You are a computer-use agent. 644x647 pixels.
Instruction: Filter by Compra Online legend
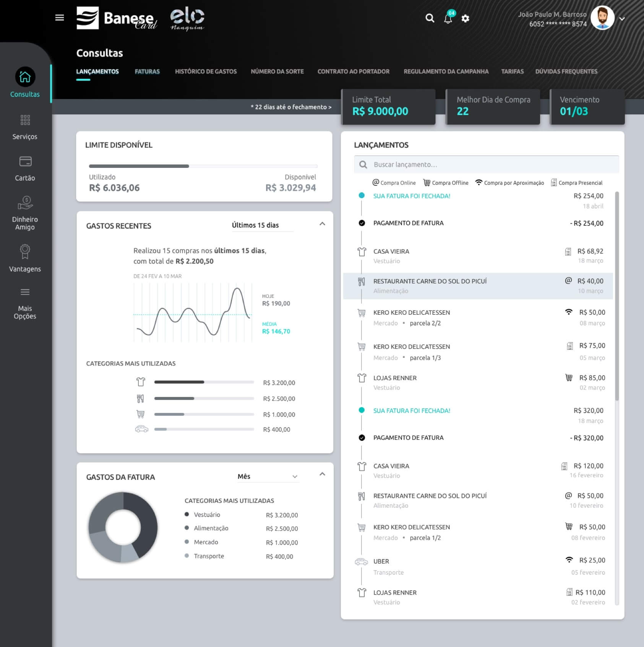click(x=394, y=183)
